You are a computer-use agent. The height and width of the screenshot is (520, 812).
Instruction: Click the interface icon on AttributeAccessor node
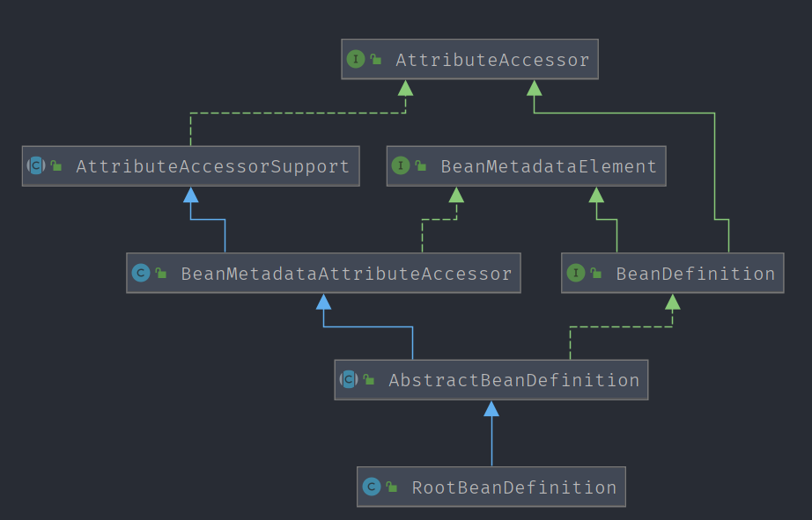point(355,60)
